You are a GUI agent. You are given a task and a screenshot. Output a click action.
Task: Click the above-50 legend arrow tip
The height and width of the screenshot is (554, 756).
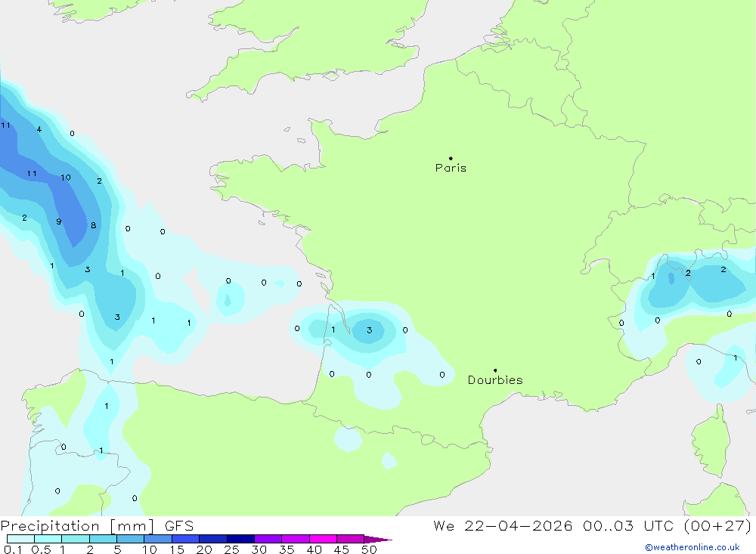click(379, 540)
